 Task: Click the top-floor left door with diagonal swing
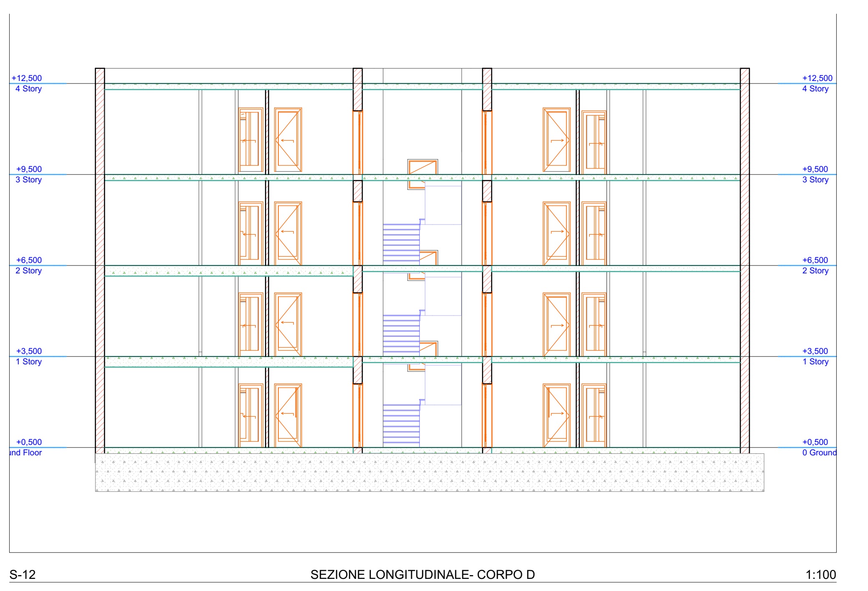coord(288,140)
